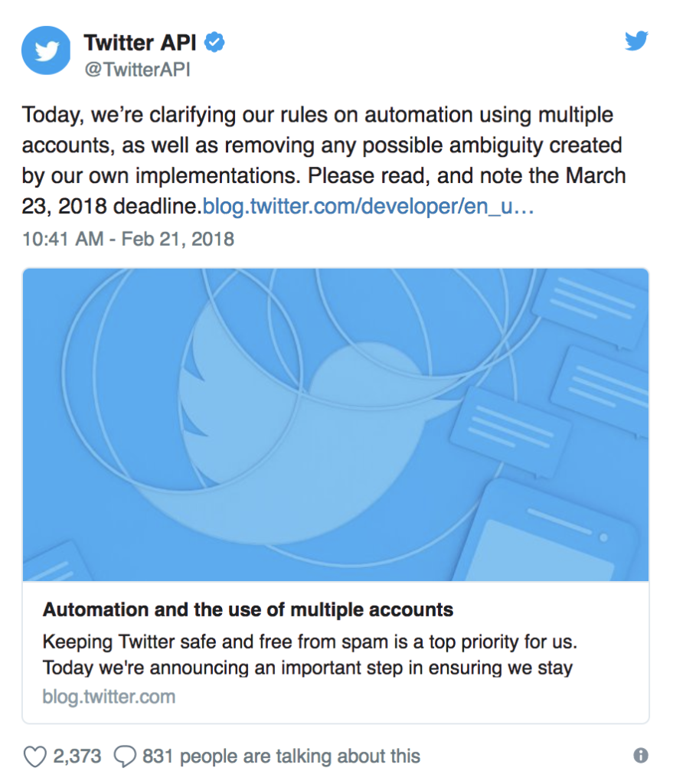673x784 pixels.
Task: Click the card description starting with Keeping Twitter safe
Action: pos(310,655)
